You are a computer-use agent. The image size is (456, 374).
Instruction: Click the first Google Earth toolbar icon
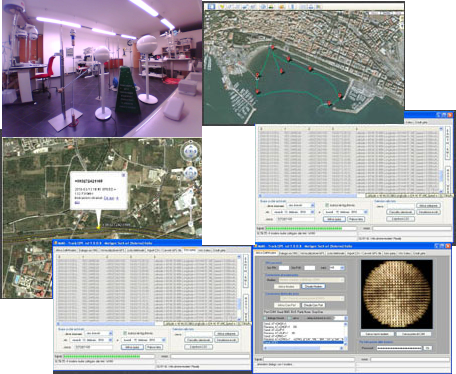click(x=211, y=6)
